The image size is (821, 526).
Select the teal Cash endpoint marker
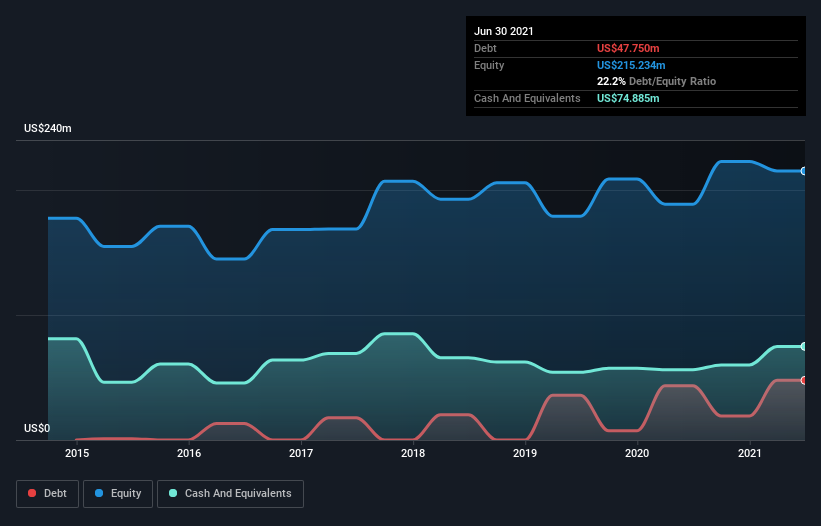(804, 346)
